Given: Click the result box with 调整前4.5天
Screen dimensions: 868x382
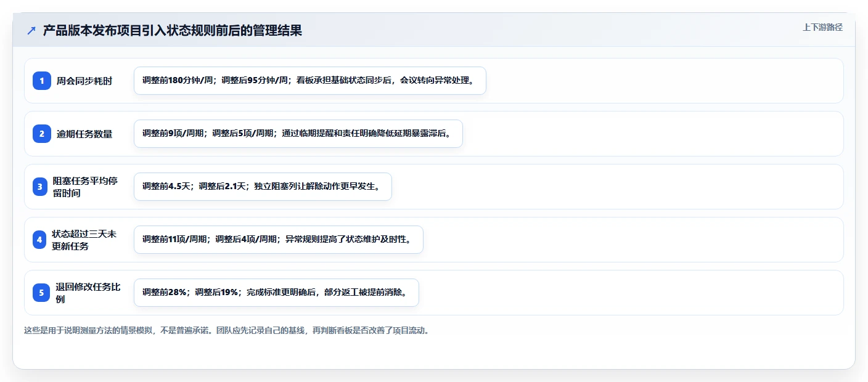Looking at the screenshot, I should point(263,187).
